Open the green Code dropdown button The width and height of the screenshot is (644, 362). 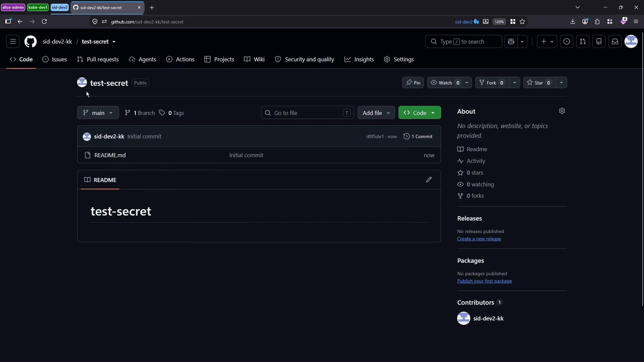click(420, 113)
